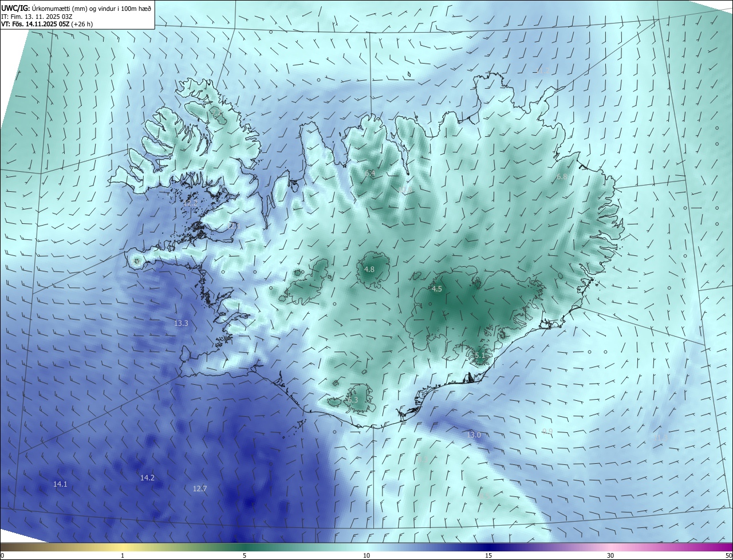The height and width of the screenshot is (560, 733).
Task: Click the 13.0 value on the map
Action: pos(474,435)
